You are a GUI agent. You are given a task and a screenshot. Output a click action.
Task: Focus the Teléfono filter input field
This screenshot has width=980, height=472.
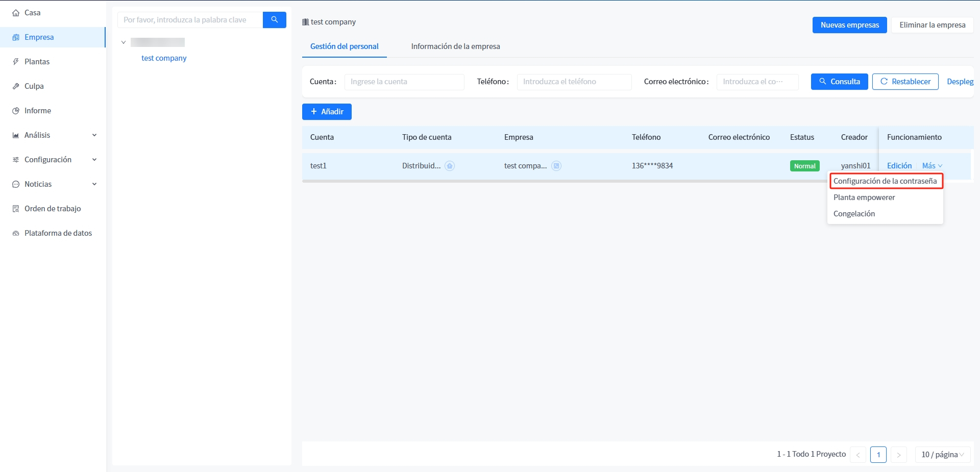tap(574, 82)
